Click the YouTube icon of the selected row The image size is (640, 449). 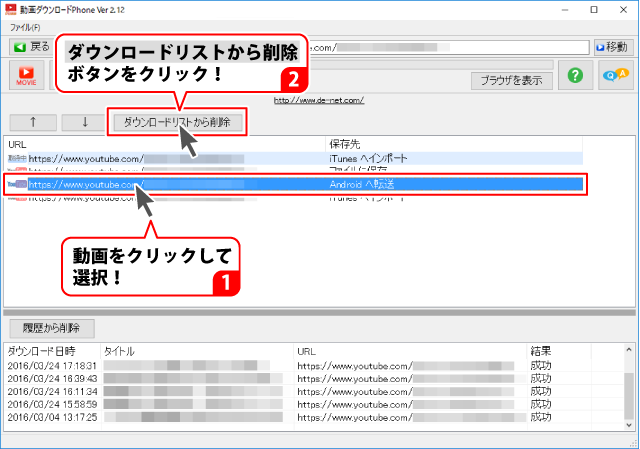17,184
